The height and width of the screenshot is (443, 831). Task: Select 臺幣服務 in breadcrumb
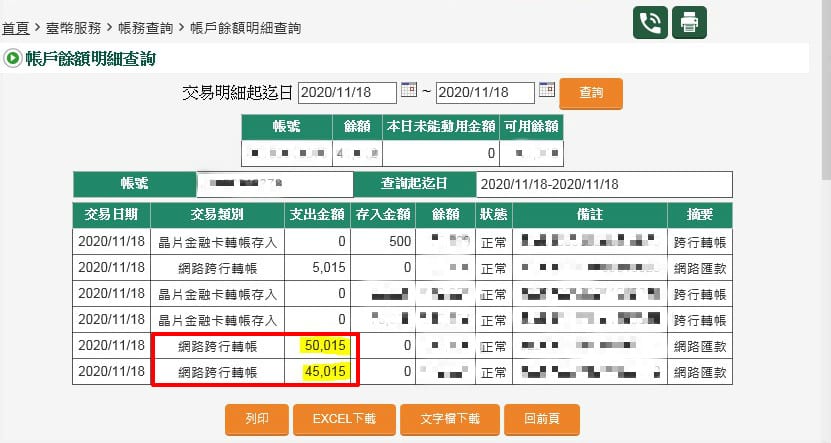click(x=73, y=28)
